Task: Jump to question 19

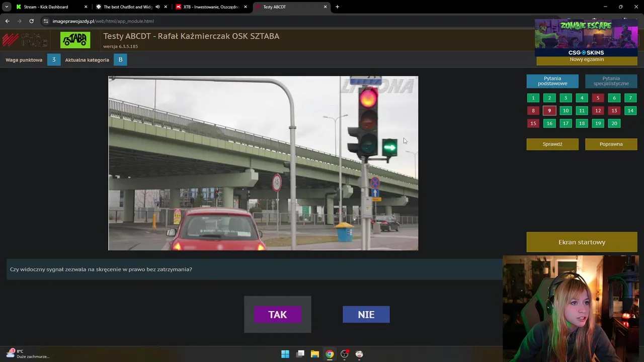Action: pyautogui.click(x=598, y=123)
